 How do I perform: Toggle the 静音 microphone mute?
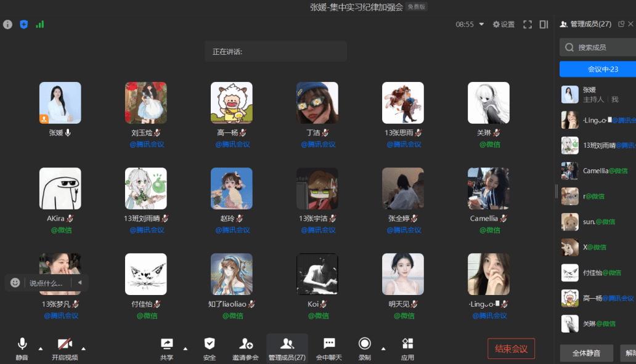coord(22,348)
